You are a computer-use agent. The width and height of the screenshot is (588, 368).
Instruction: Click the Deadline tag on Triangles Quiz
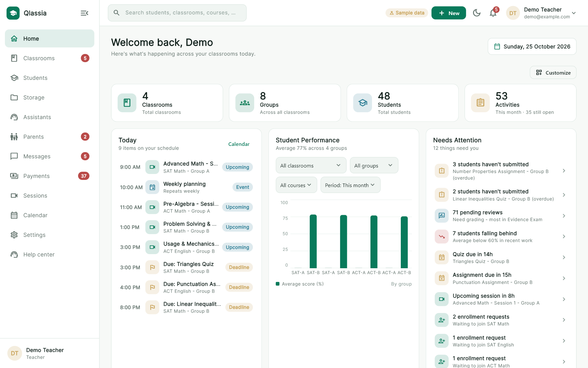click(239, 267)
